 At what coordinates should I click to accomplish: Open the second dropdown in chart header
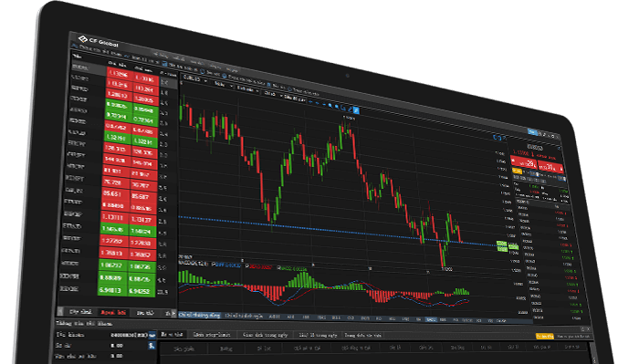coord(223,84)
